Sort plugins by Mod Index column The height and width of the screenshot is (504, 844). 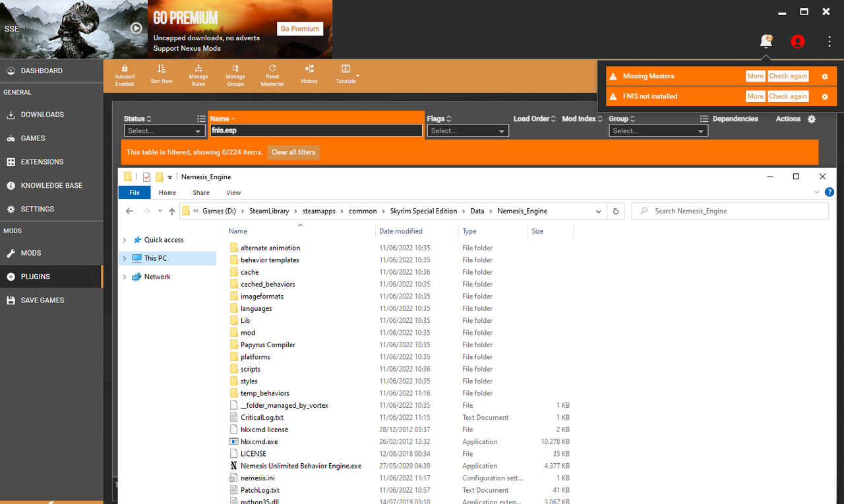583,119
